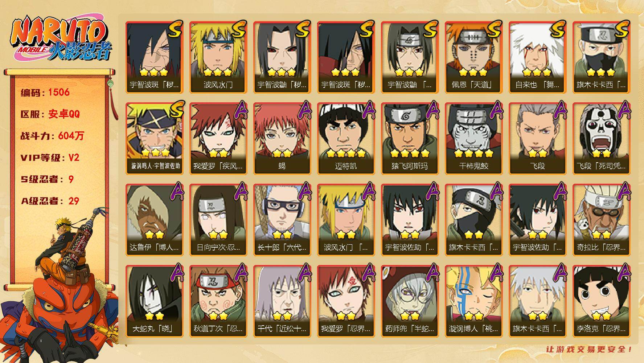Select the 蝎 A-rank ninja card
644x363 pixels.
282,139
